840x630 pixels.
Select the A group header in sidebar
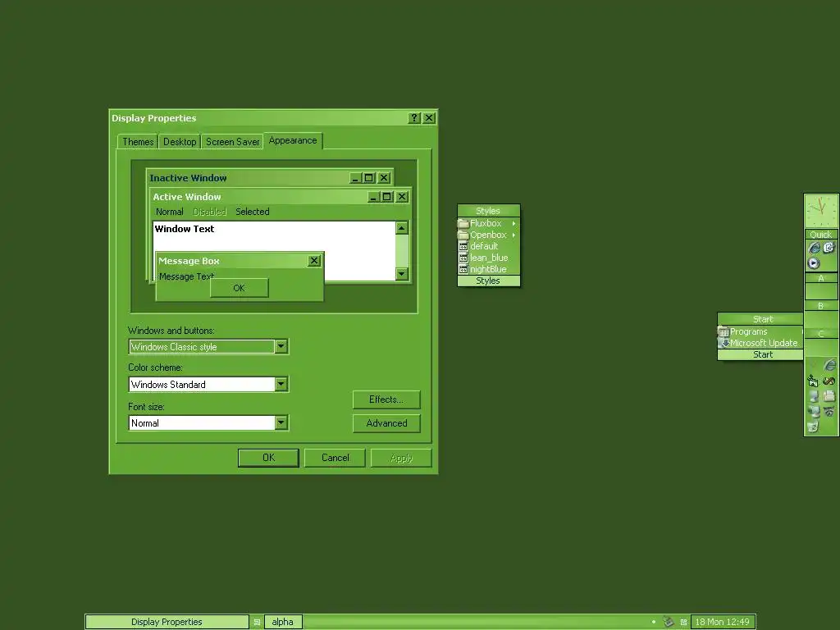click(x=821, y=279)
